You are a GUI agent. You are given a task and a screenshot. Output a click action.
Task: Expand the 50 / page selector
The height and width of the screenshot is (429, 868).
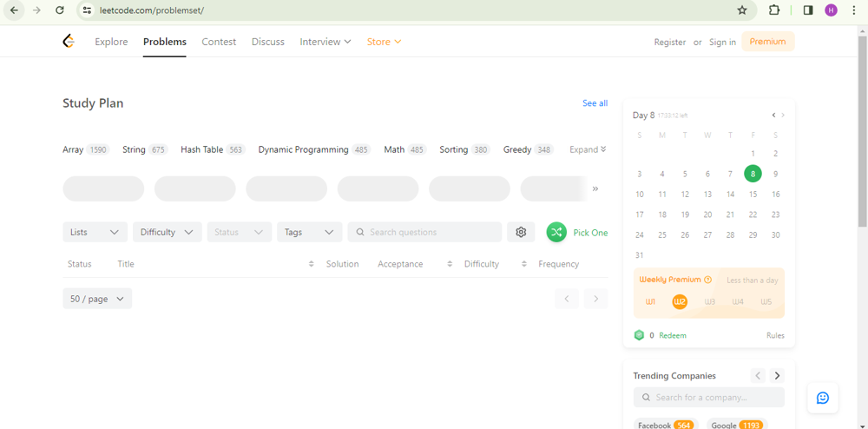point(97,299)
